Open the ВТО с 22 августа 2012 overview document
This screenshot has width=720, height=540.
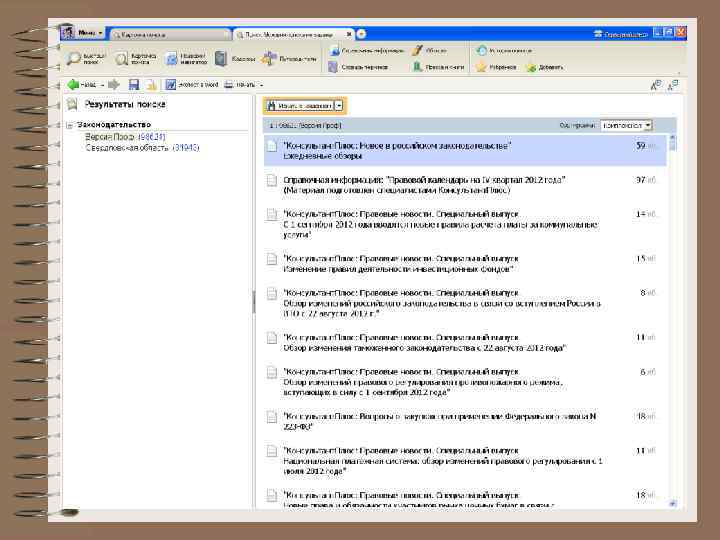pyautogui.click(x=465, y=303)
